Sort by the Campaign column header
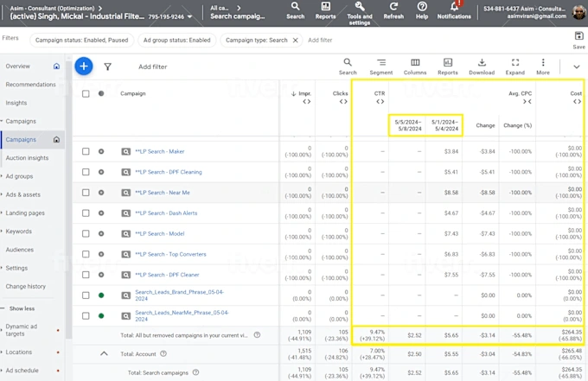The image size is (588, 381). (x=133, y=93)
